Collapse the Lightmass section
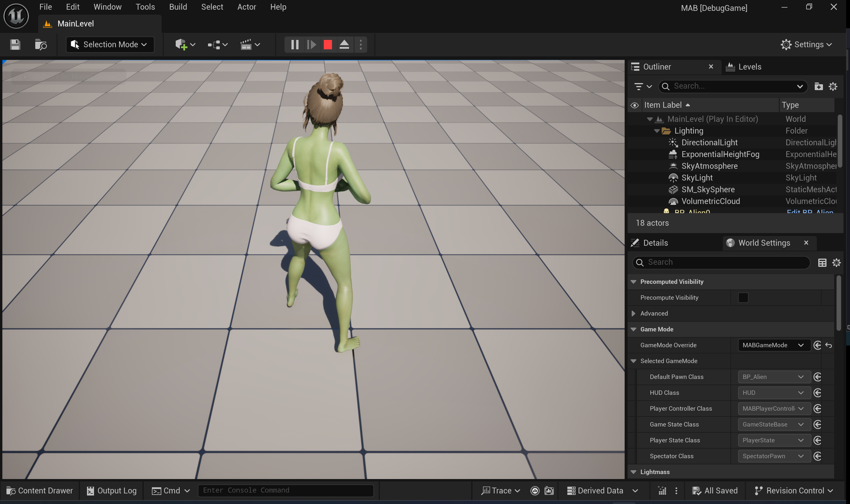The image size is (850, 504). 633,472
